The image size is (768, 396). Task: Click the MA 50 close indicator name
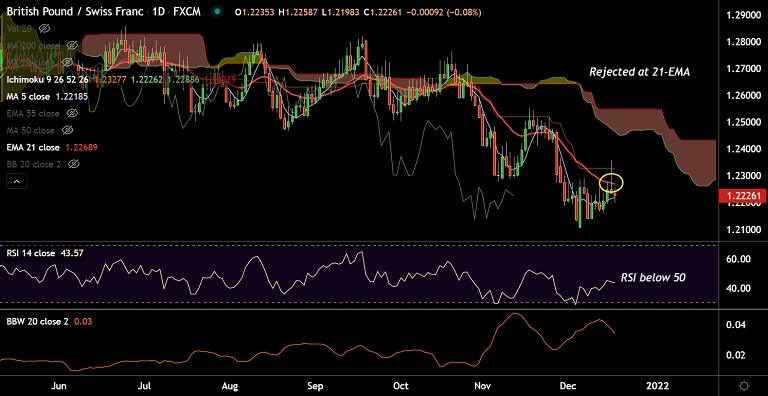pos(31,130)
